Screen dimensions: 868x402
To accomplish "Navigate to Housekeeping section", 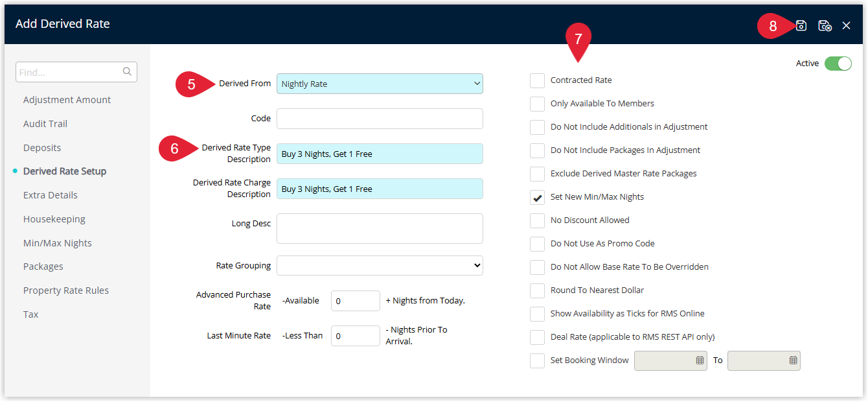I will pos(54,219).
